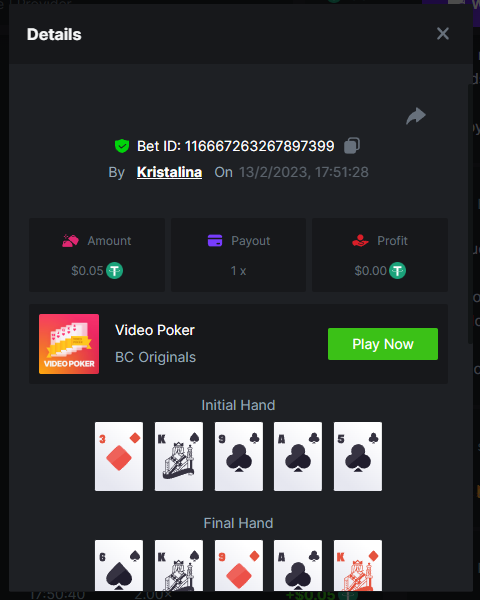
Task: Select the Ace of clubs initial card
Action: pyautogui.click(x=298, y=456)
